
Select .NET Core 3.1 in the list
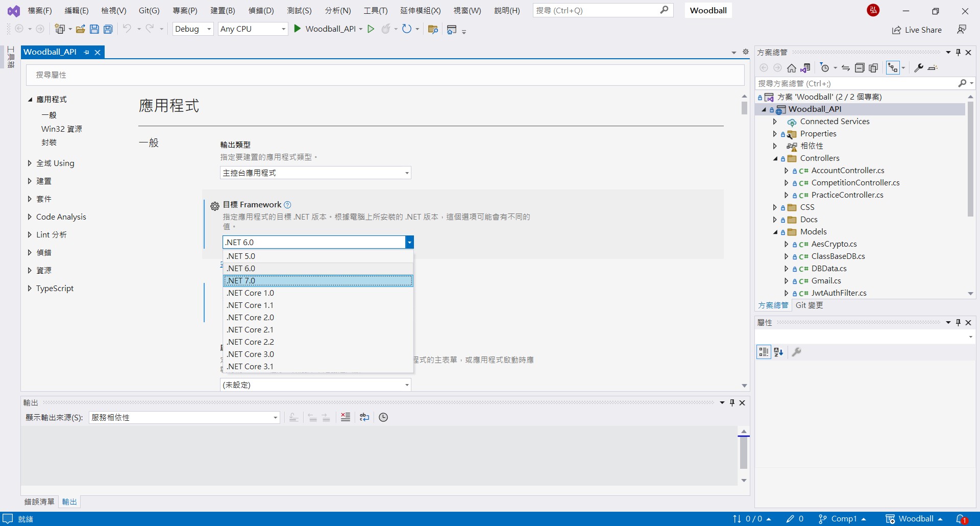click(x=318, y=367)
